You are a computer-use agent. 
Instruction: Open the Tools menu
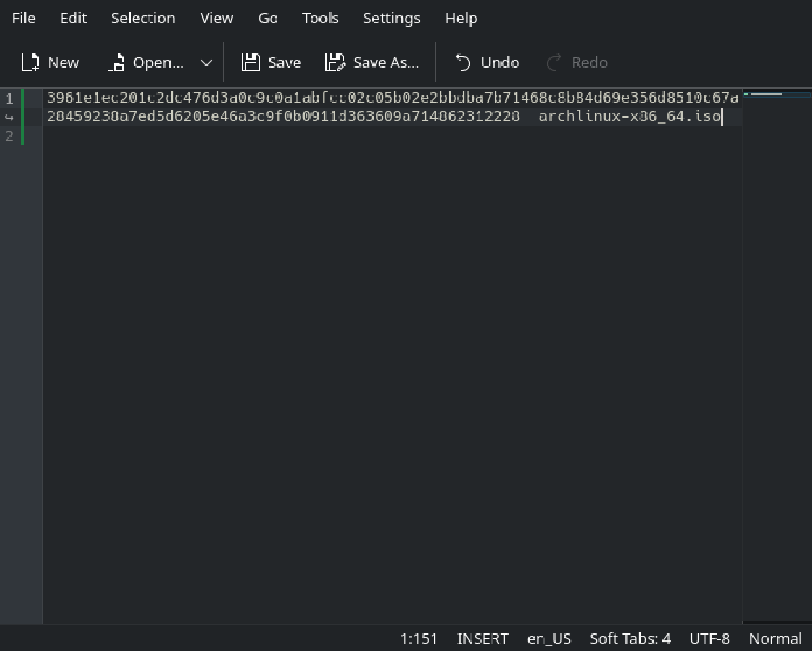320,18
